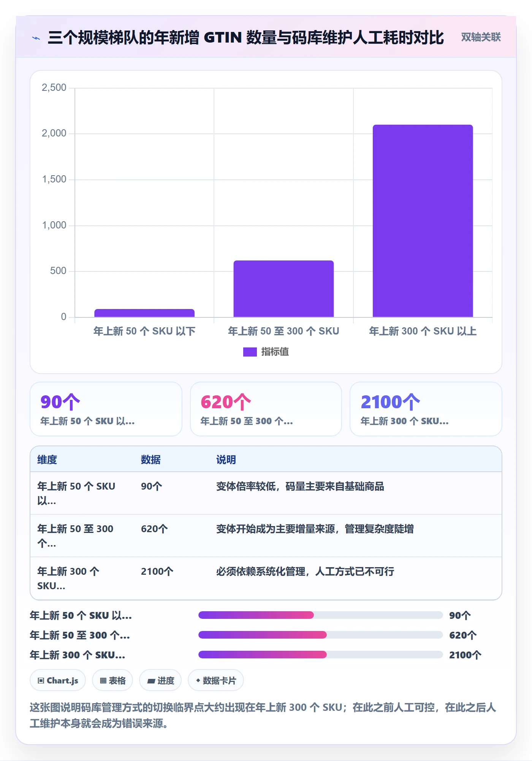
Task: Select the note 变体开始成为主要增量来源，管理复杂度陡增
Action: click(x=315, y=529)
